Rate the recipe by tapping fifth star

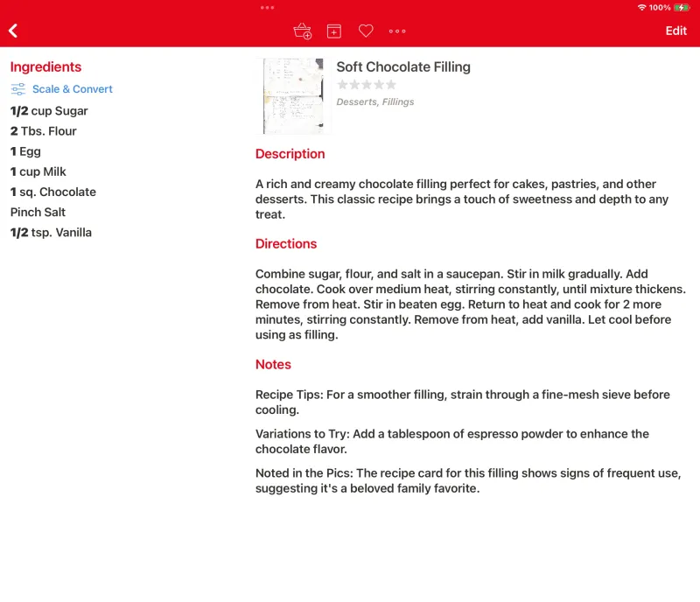pyautogui.click(x=390, y=84)
